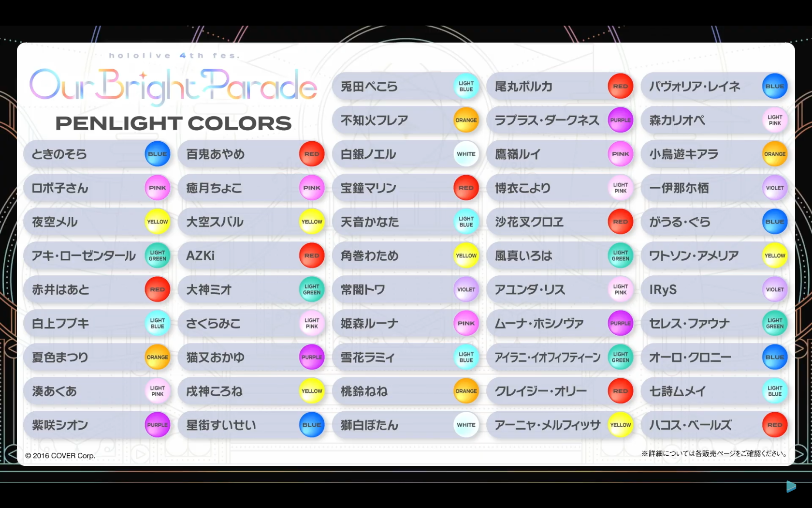The image size is (812, 508).
Task: Click the YELLOW swatch for 夜空メル
Action: (158, 222)
